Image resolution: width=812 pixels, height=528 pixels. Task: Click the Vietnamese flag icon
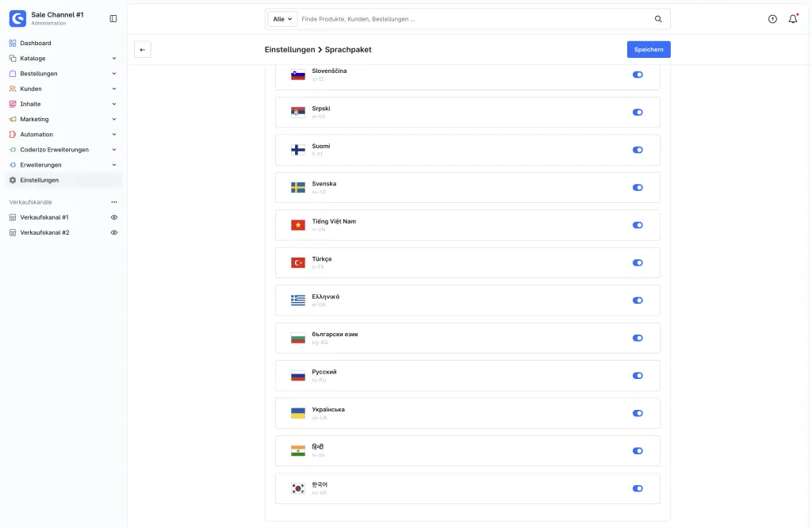click(x=298, y=225)
